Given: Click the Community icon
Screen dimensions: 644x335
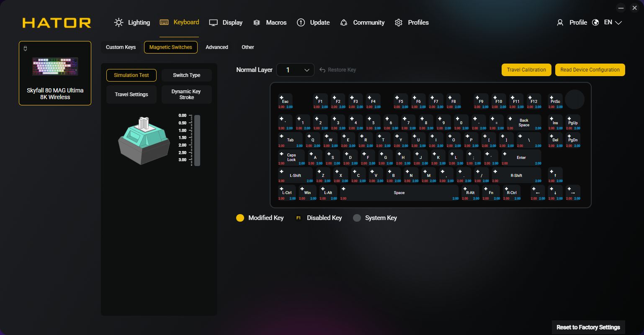Looking at the screenshot, I should 344,23.
